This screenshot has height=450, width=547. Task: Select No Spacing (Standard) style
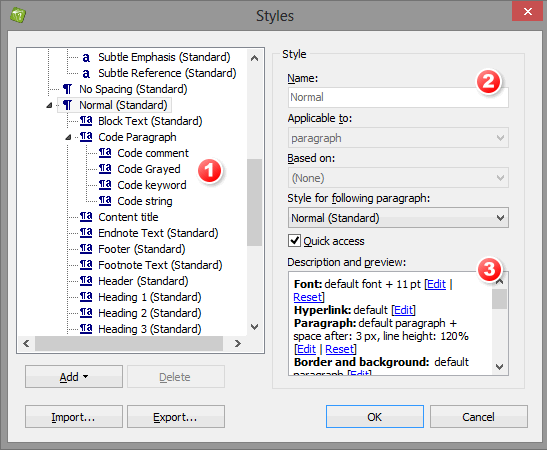click(x=133, y=89)
